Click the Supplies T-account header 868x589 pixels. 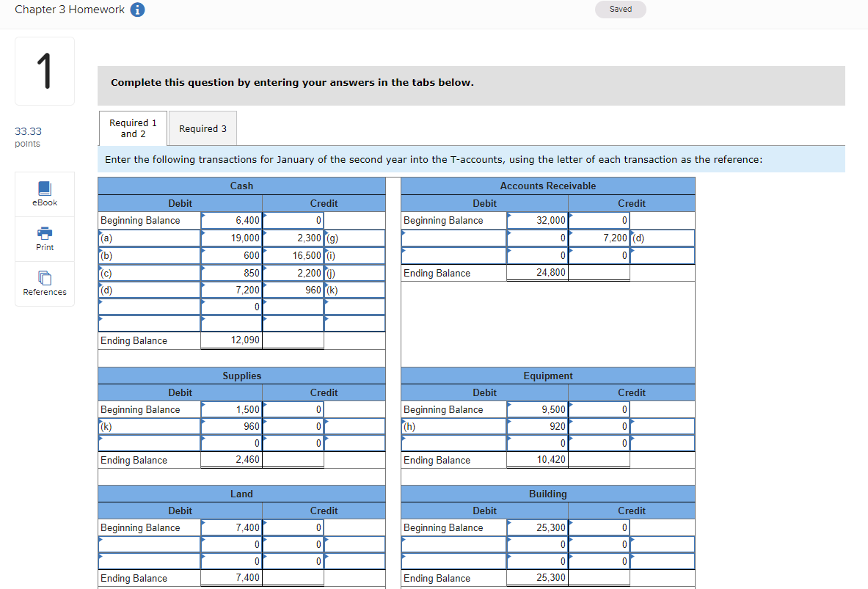(x=241, y=376)
